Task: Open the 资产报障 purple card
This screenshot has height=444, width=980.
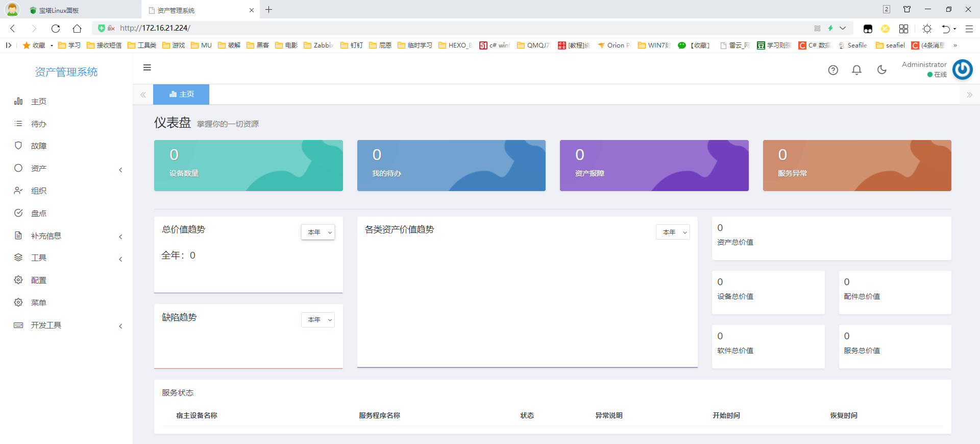Action: coord(654,166)
